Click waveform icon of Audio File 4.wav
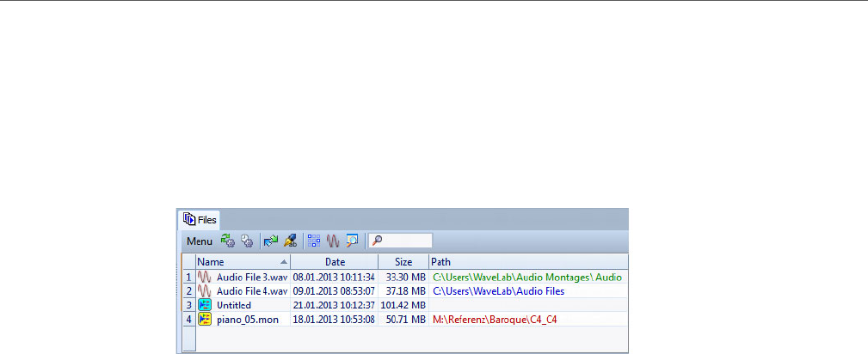Viewport: 868px width, 354px height. (205, 291)
